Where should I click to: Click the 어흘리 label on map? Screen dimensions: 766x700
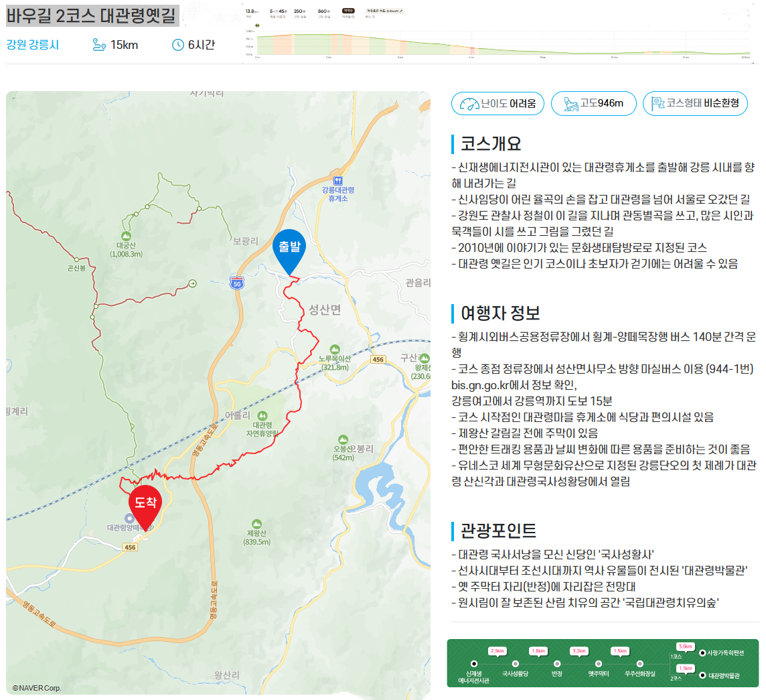coord(238,415)
